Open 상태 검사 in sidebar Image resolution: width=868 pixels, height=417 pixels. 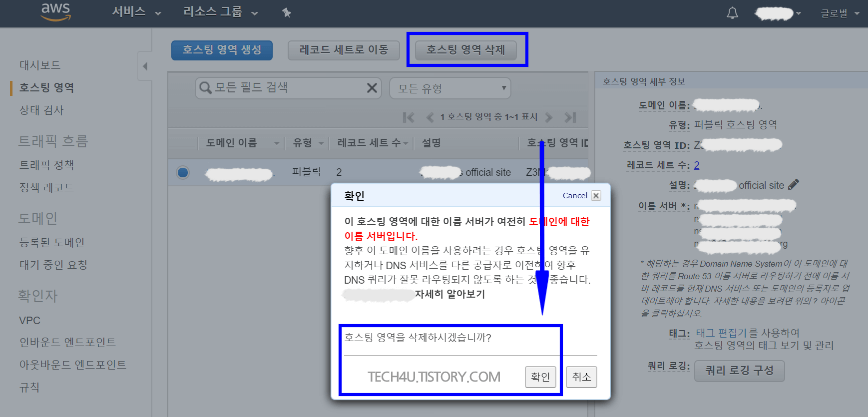coord(41,110)
